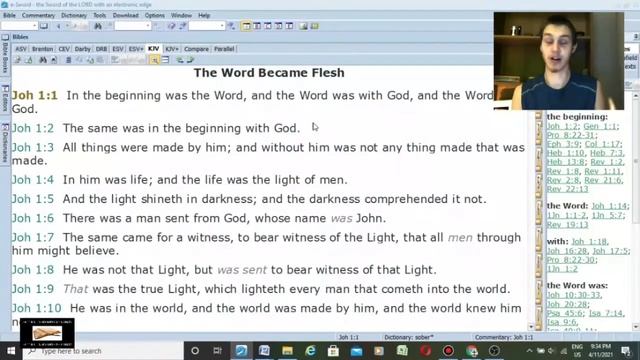Click the 'Dictionary: sober' status entry
This screenshot has height=360, width=640.
pyautogui.click(x=409, y=338)
